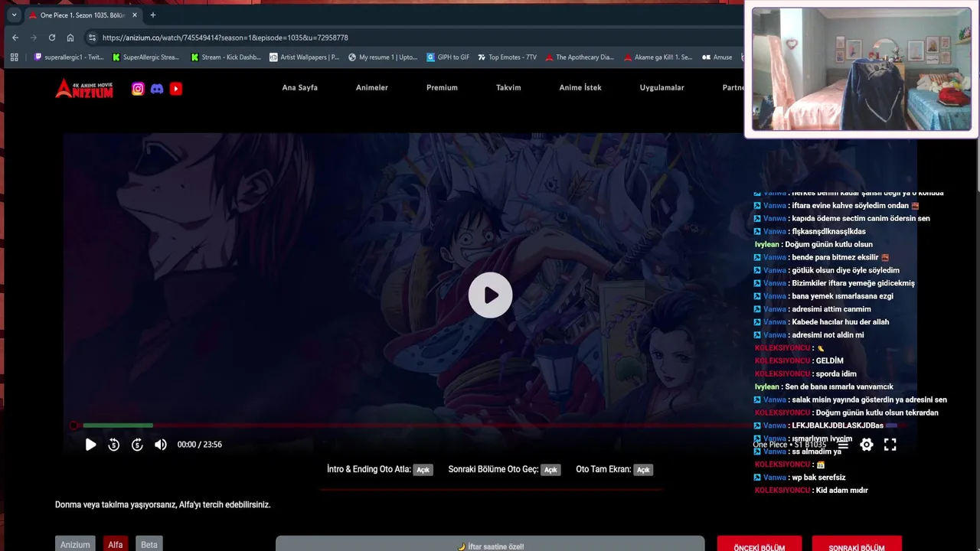Viewport: 980px width, 551px height.
Task: Toggle İntro & Ending Oto Atla setting
Action: (x=423, y=470)
